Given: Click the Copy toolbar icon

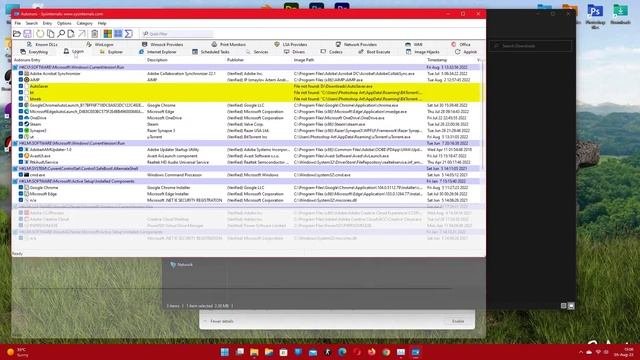Looking at the screenshot, I should [51, 33].
